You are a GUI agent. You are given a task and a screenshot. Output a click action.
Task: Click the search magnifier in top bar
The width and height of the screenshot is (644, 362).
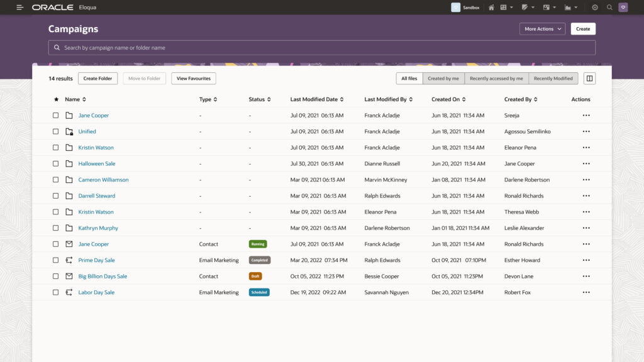609,8
